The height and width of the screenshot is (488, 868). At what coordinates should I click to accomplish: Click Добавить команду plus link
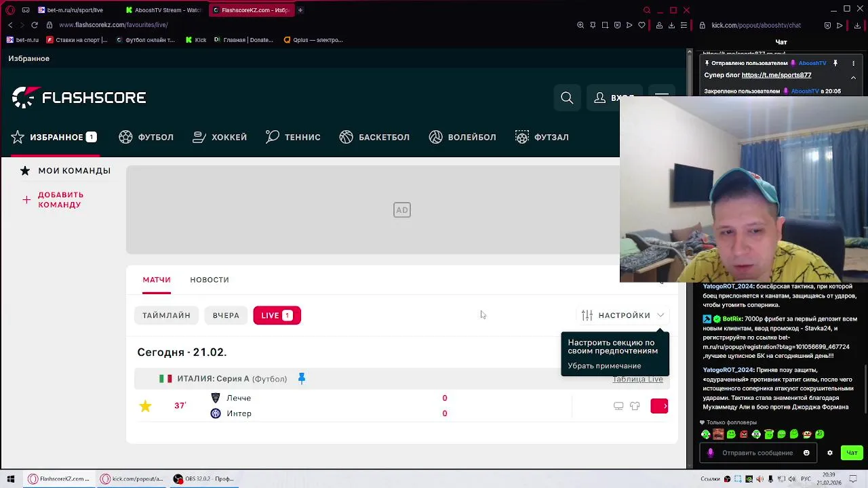point(54,199)
